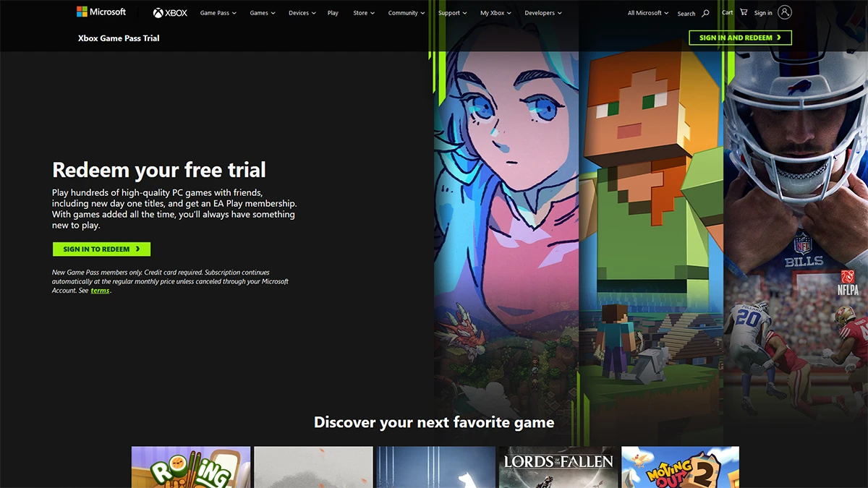Expand the All Microsoft menu

click(x=647, y=13)
